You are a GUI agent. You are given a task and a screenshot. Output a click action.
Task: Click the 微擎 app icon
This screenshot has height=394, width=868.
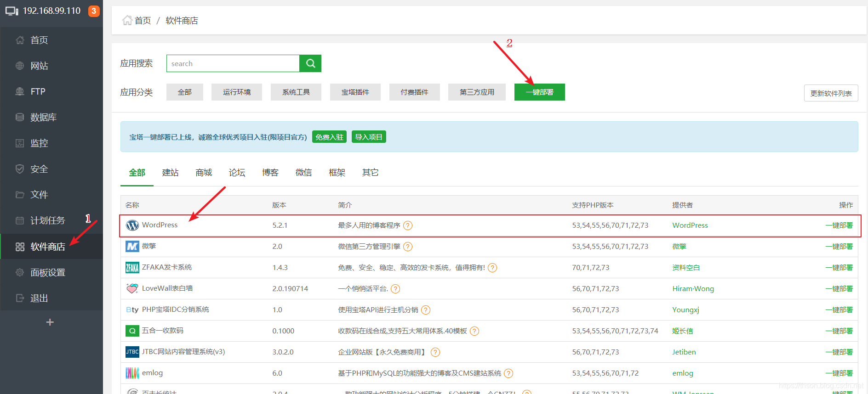(x=132, y=247)
